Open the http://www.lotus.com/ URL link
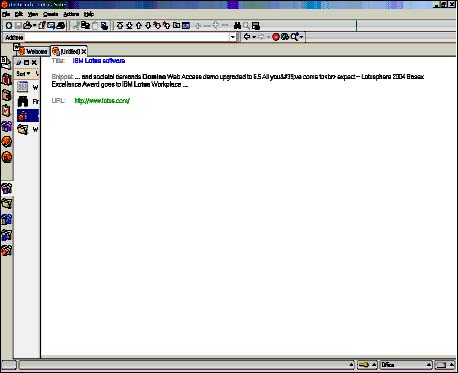 (102, 100)
